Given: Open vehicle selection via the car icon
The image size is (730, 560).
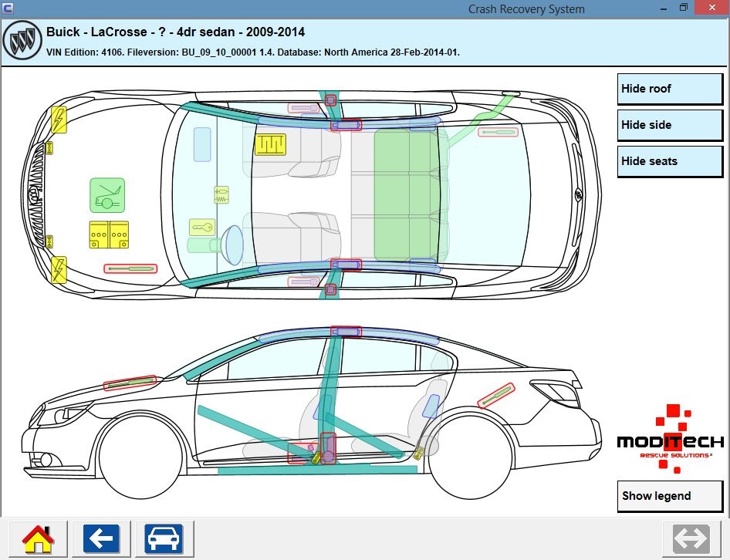Looking at the screenshot, I should 164,538.
